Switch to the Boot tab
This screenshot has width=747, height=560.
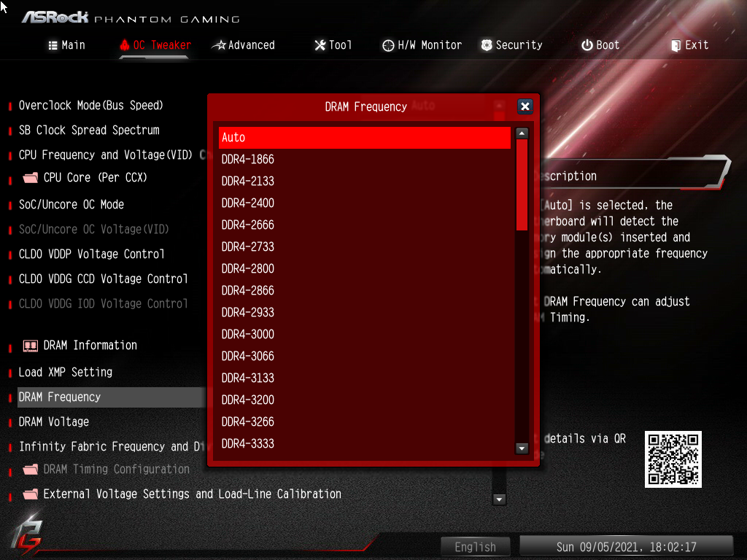pos(600,45)
